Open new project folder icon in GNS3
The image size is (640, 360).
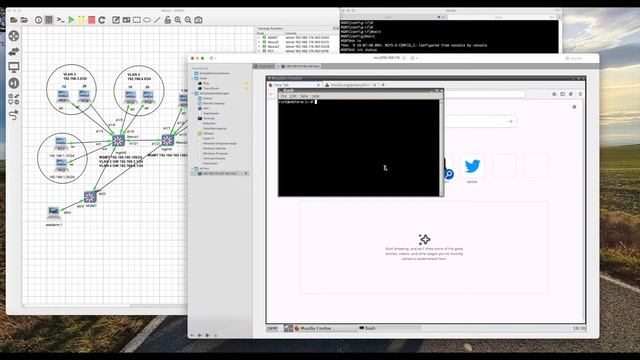pyautogui.click(x=13, y=20)
